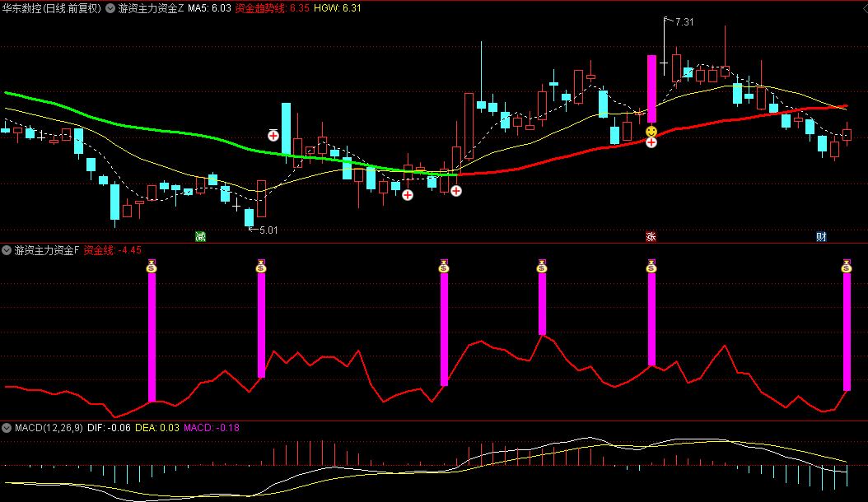868x502 pixels.
Task: Click the rightmost money bag icon
Action: click(x=847, y=267)
